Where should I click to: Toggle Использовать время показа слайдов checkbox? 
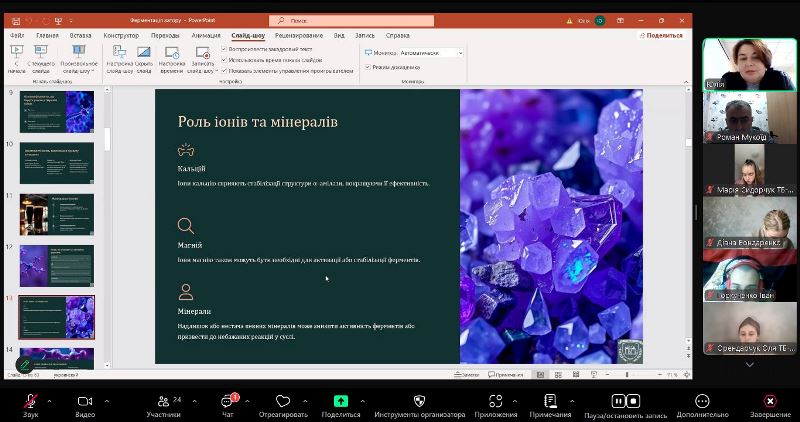coord(223,59)
